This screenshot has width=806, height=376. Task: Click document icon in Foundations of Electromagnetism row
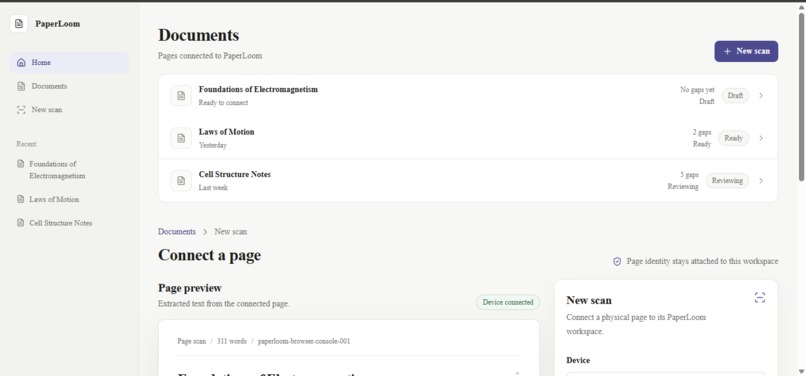[x=181, y=96]
